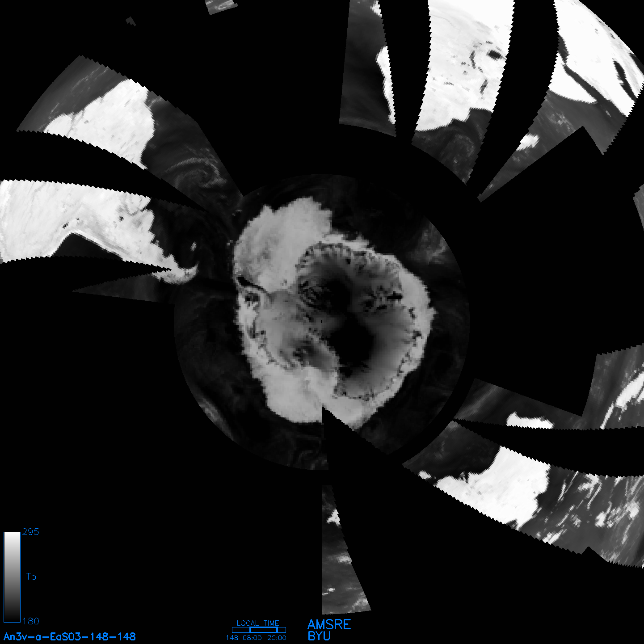Click the "180" minimum scale value
644x644 pixels.
(31, 621)
